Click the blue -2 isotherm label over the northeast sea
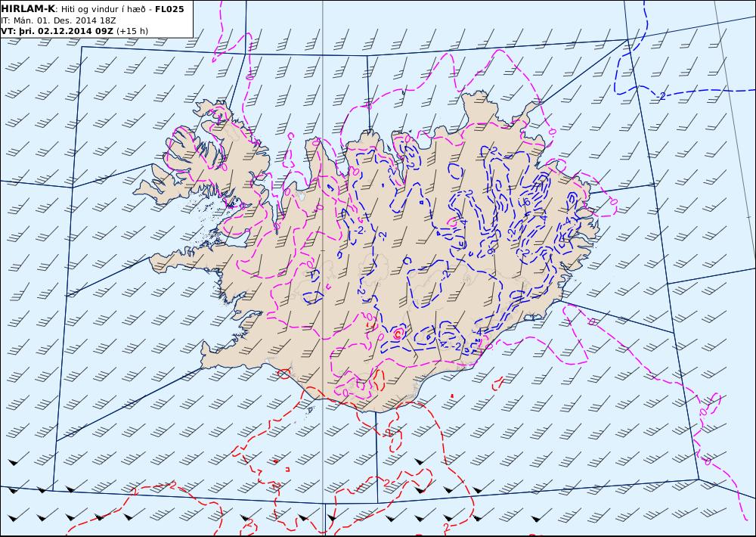The width and height of the screenshot is (756, 537). click(x=661, y=96)
